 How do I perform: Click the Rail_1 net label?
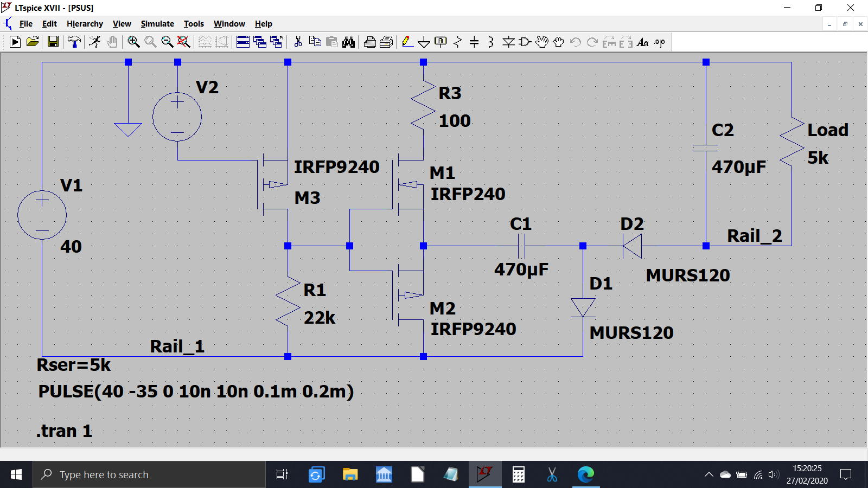click(x=177, y=346)
